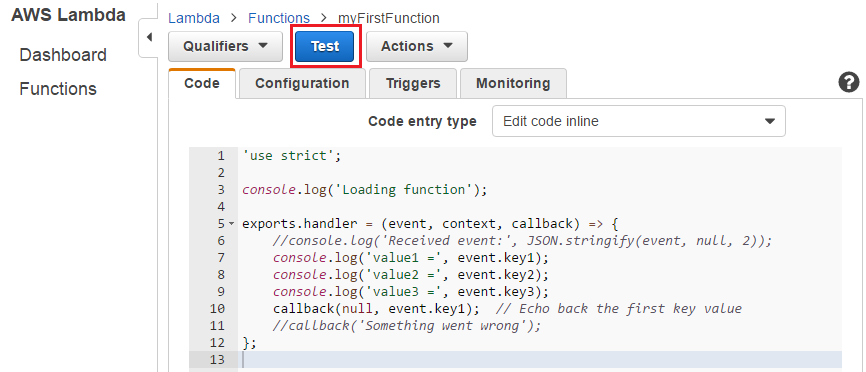Switch to the Configuration tab
The height and width of the screenshot is (372, 866).
(x=302, y=83)
